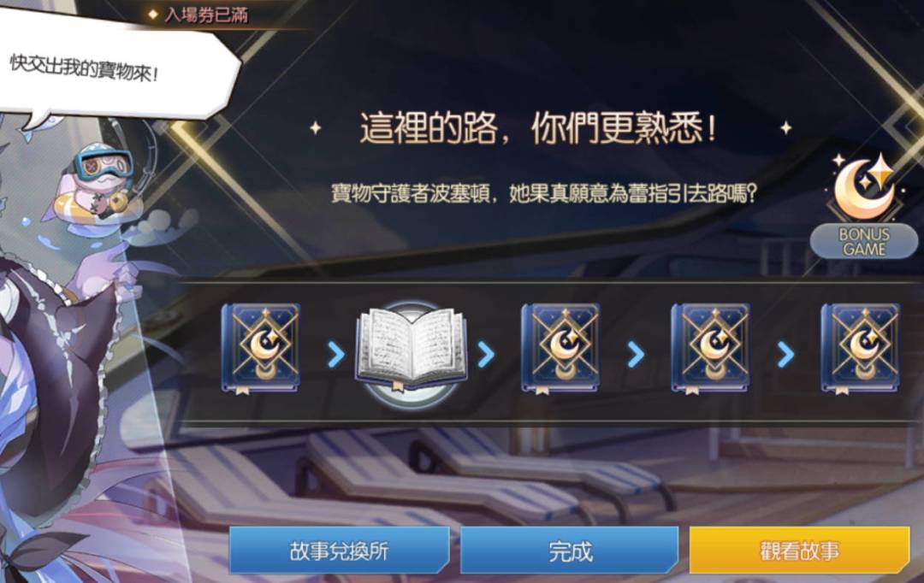The image size is (924, 583).
Task: Tap the story description about 波塞頓
Action: coord(543,193)
